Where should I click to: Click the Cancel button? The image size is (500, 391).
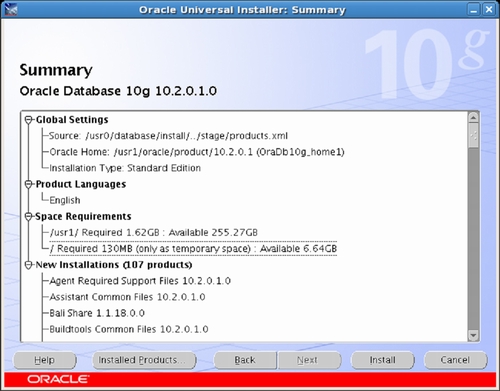click(455, 360)
